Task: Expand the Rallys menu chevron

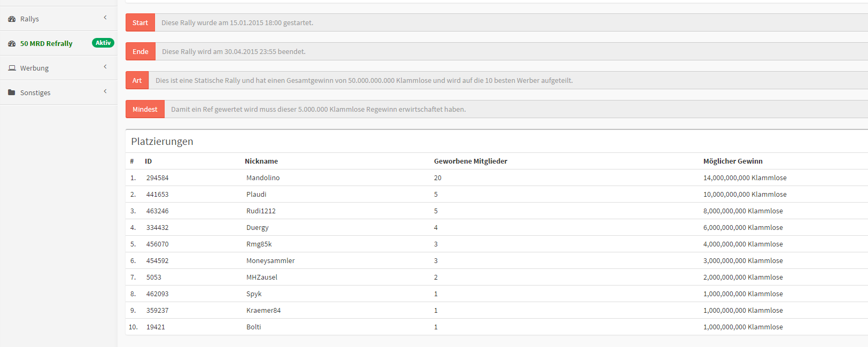Action: [x=105, y=18]
